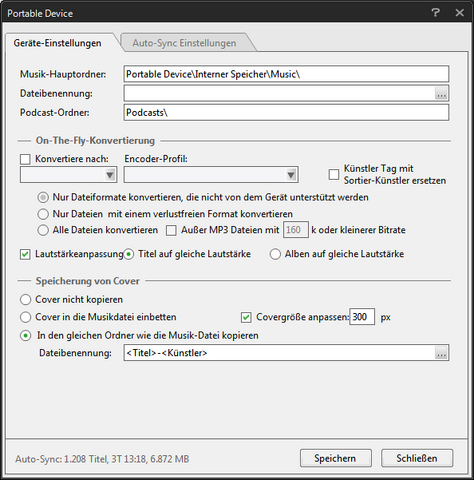Open browse button for Dateibenennung field
This screenshot has height=480, width=474.
click(441, 94)
